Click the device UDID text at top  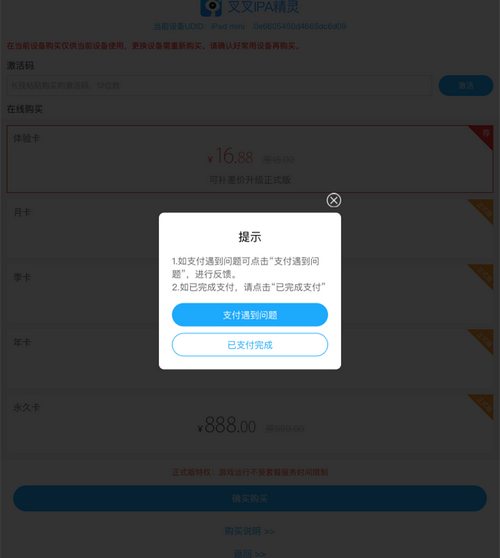(250, 26)
